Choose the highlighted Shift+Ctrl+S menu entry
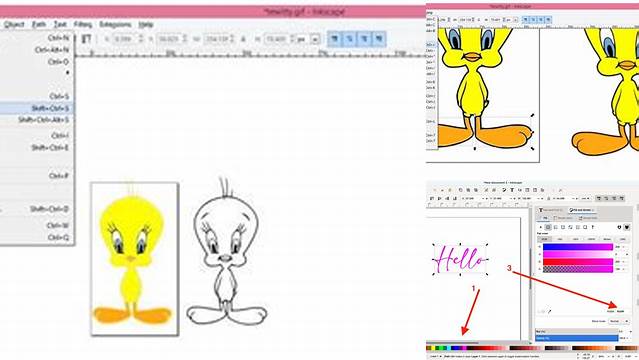 pyautogui.click(x=37, y=108)
